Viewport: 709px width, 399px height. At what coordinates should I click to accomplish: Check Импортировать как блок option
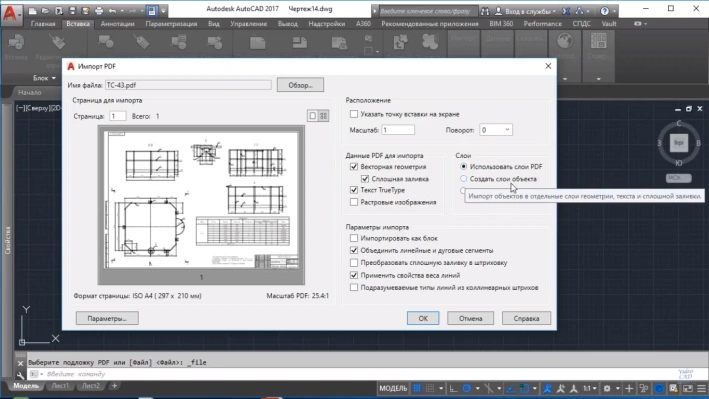(354, 238)
